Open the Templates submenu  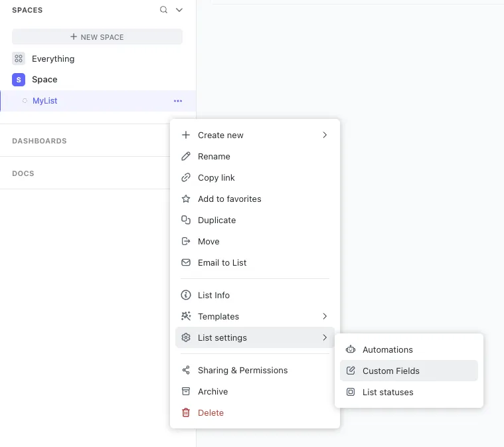point(254,316)
